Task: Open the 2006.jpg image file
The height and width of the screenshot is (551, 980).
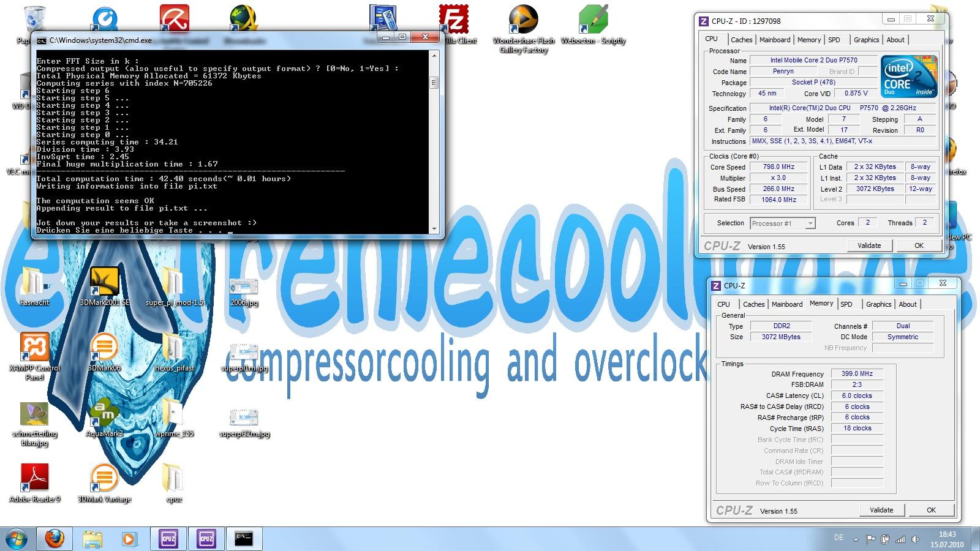Action: (244, 291)
